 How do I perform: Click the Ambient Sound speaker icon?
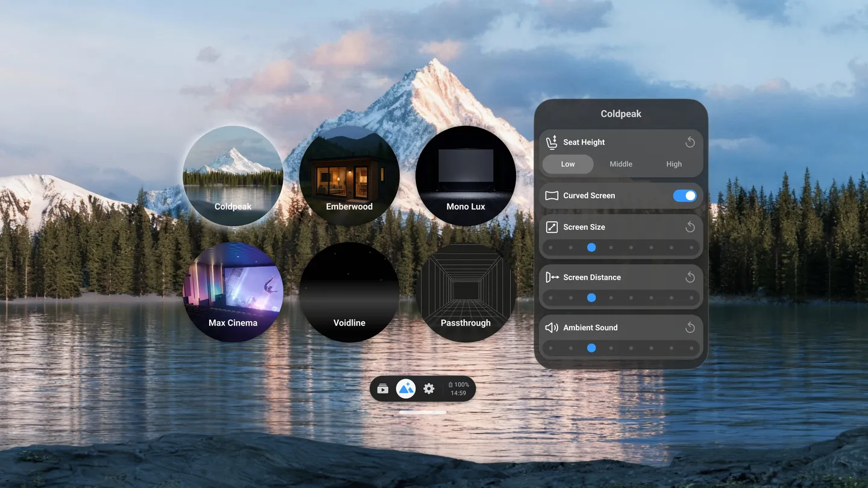pyautogui.click(x=552, y=328)
